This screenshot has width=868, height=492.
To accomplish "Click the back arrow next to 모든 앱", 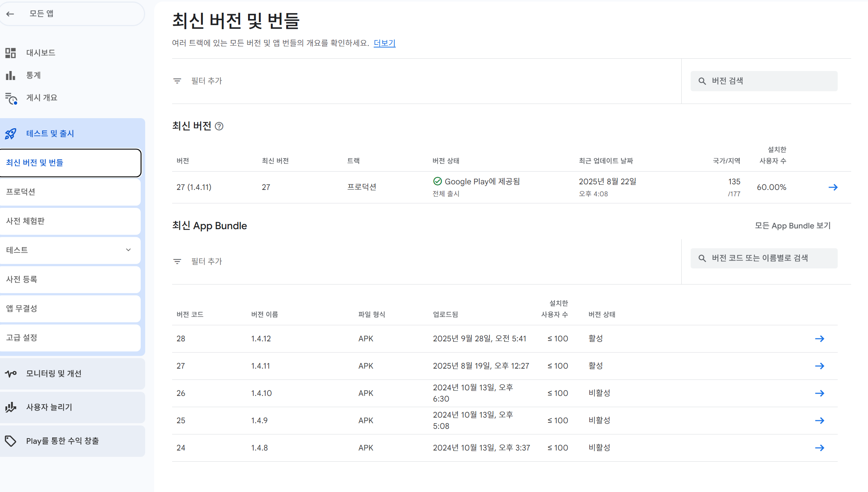I will point(10,14).
